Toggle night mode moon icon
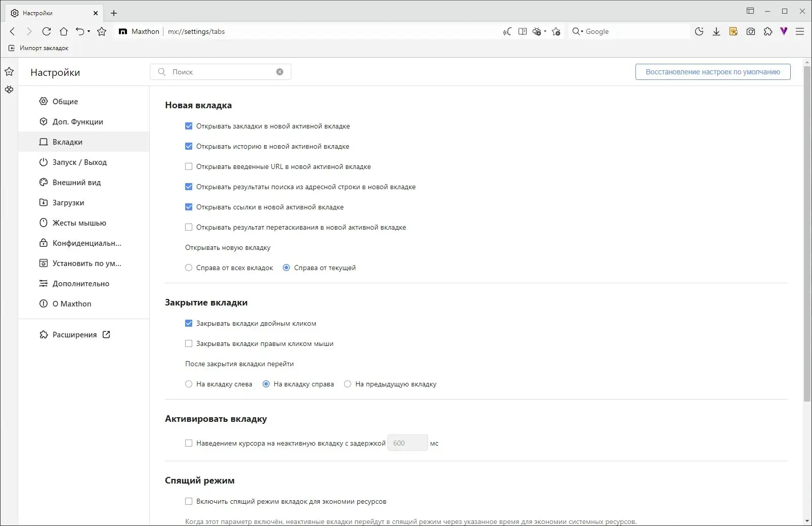The height and width of the screenshot is (526, 812). [x=699, y=31]
